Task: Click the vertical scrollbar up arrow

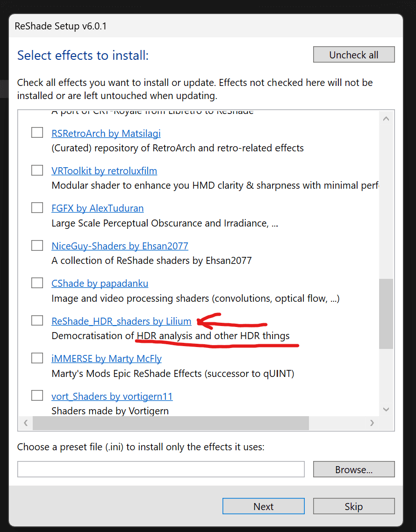Action: (386, 119)
